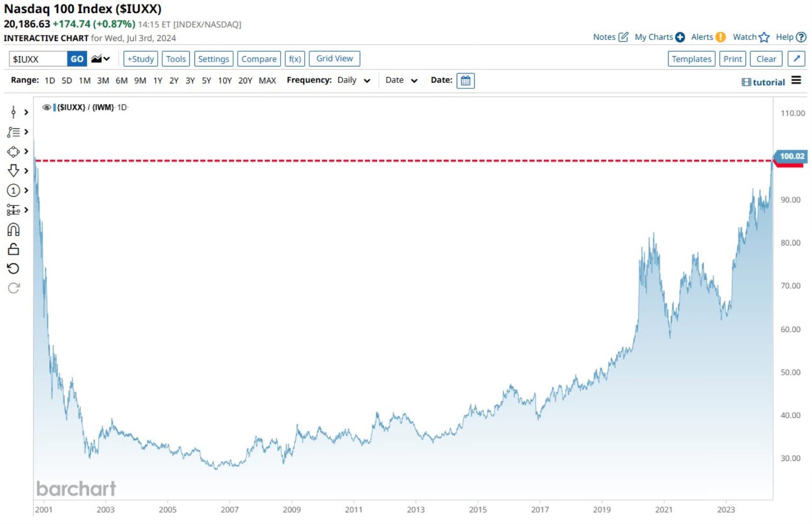
Task: Open the Templates button
Action: [691, 59]
